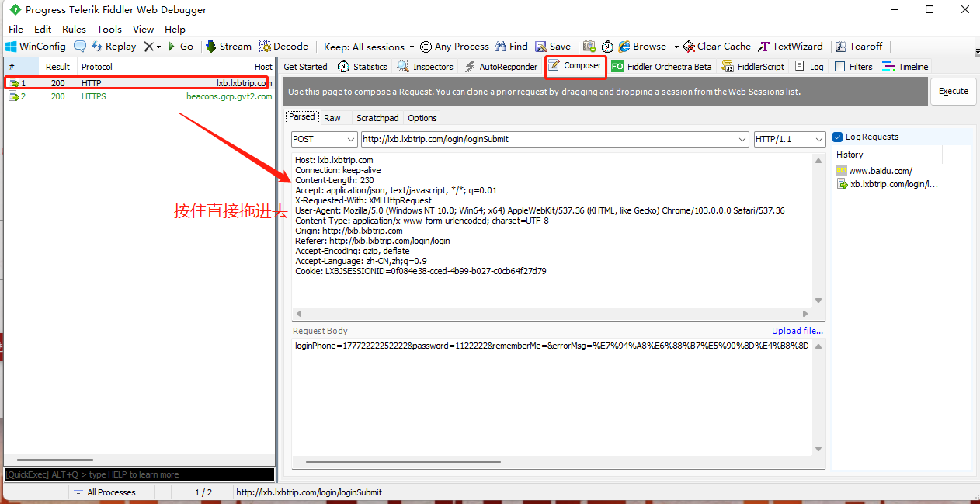Click the QuickExec command box
The height and width of the screenshot is (504, 980).
point(139,474)
